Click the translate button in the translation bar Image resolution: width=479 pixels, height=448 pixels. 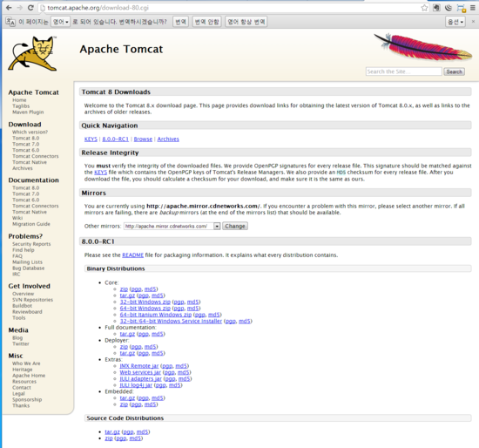coord(180,22)
